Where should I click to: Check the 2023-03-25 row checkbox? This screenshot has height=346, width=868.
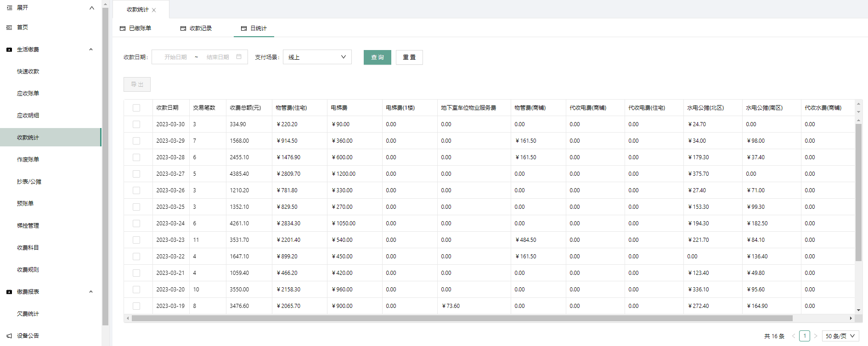pos(136,207)
